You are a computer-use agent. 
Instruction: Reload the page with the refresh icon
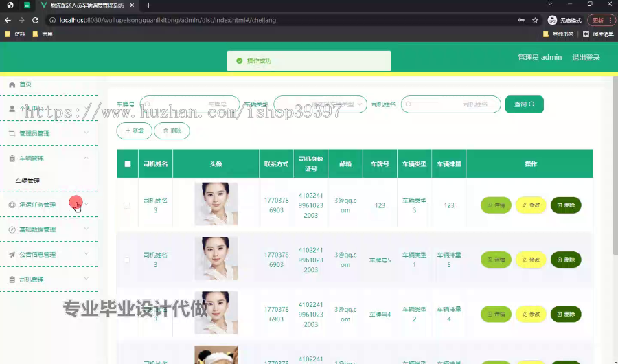point(36,20)
